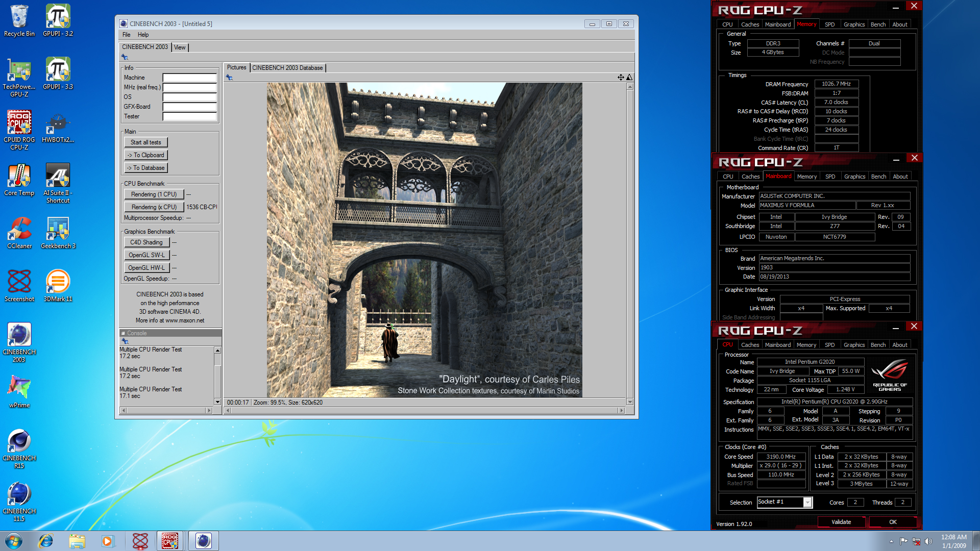Click into the MHz (real freq.) field
The height and width of the screenshot is (551, 980).
189,88
